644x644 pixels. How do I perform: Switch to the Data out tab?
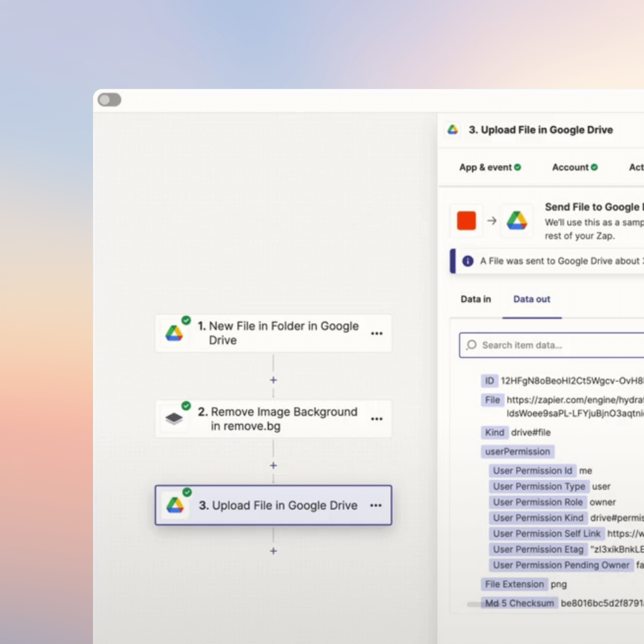tap(532, 299)
